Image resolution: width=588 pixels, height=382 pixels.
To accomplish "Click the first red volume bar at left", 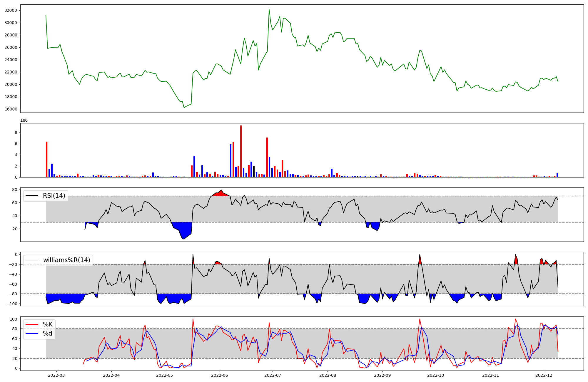I will 46,159.
